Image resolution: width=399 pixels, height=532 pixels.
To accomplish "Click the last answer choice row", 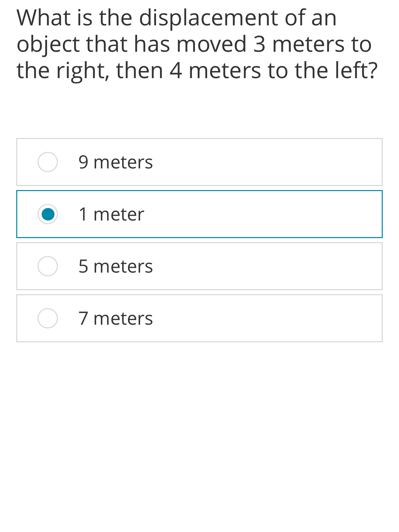I will click(x=199, y=318).
